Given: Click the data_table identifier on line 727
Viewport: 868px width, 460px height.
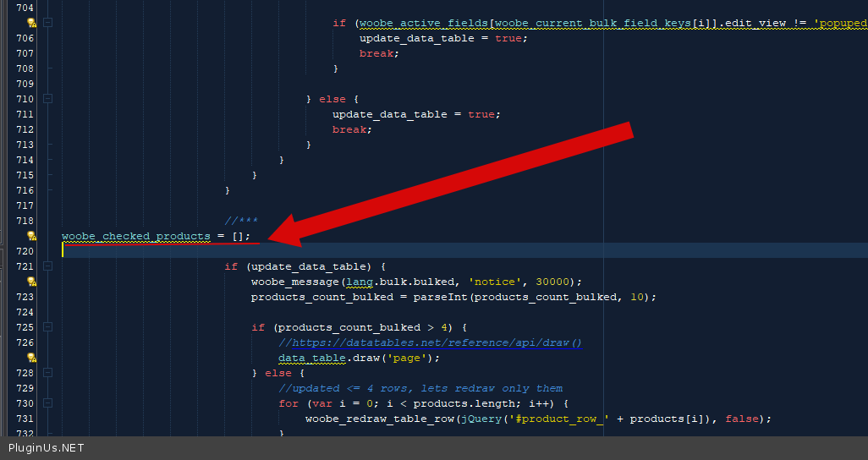Looking at the screenshot, I should [312, 359].
